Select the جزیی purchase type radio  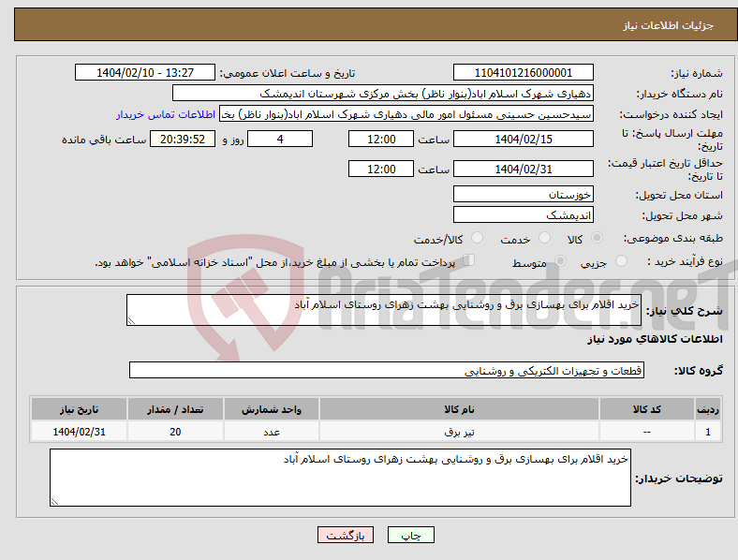click(x=621, y=261)
